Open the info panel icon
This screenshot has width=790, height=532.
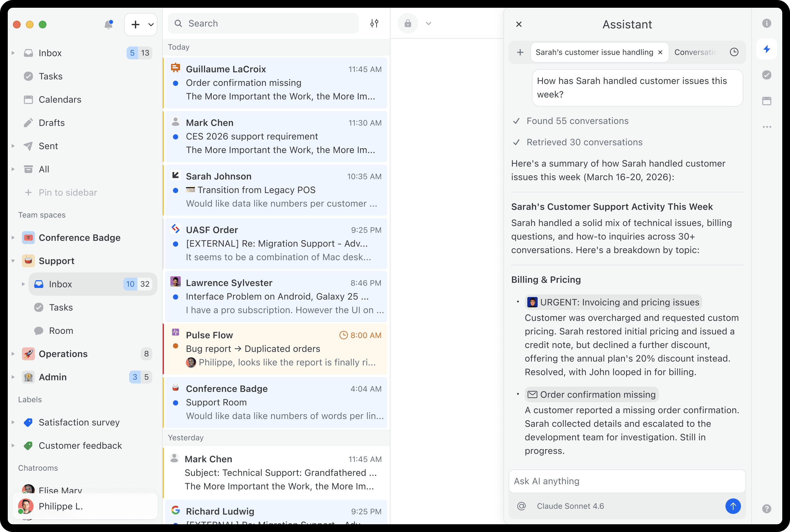pyautogui.click(x=766, y=24)
